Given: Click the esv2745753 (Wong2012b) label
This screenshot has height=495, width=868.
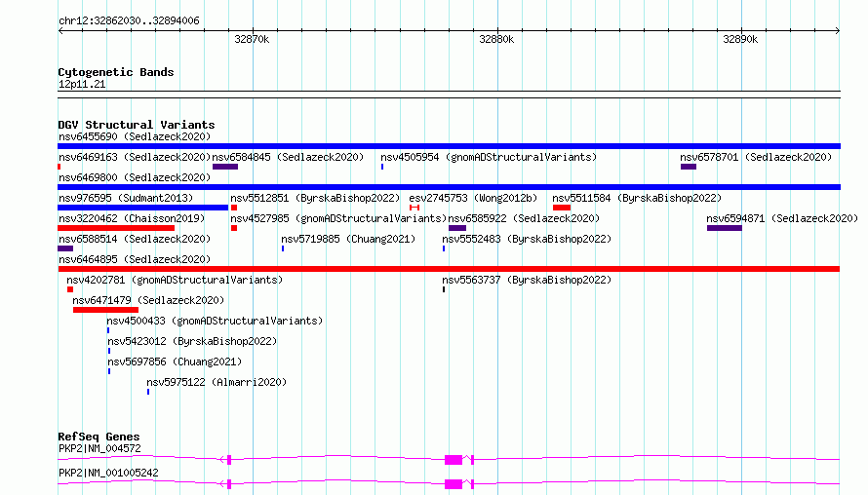Looking at the screenshot, I should 473,198.
